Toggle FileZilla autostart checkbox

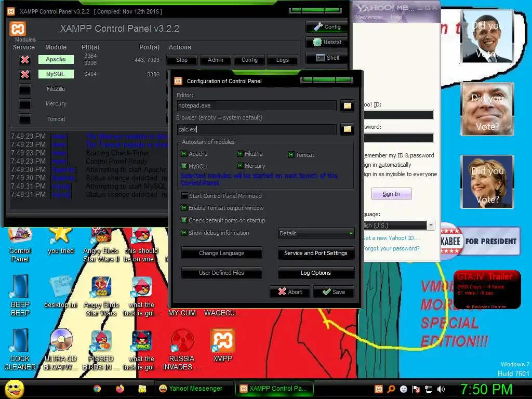[240, 154]
